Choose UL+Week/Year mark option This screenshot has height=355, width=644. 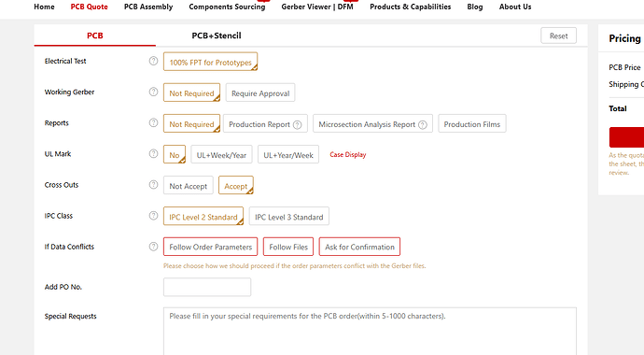coord(221,155)
